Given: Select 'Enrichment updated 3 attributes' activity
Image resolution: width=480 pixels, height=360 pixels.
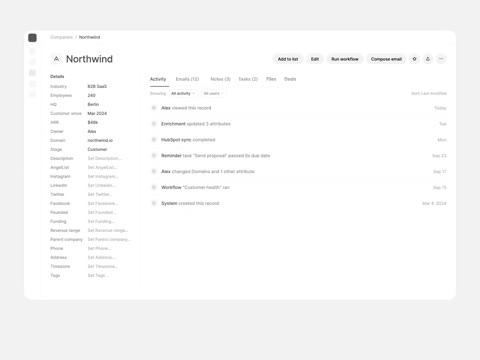Looking at the screenshot, I should click(x=298, y=124).
